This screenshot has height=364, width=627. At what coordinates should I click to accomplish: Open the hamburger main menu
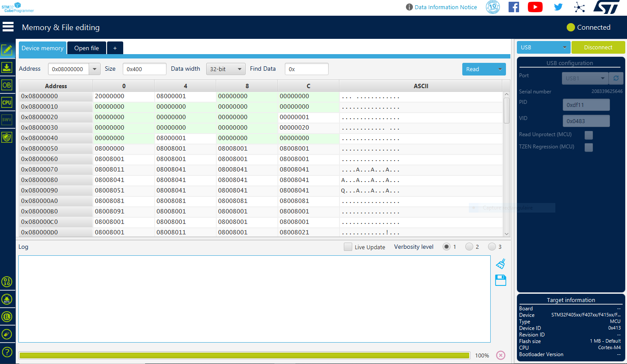pos(8,27)
